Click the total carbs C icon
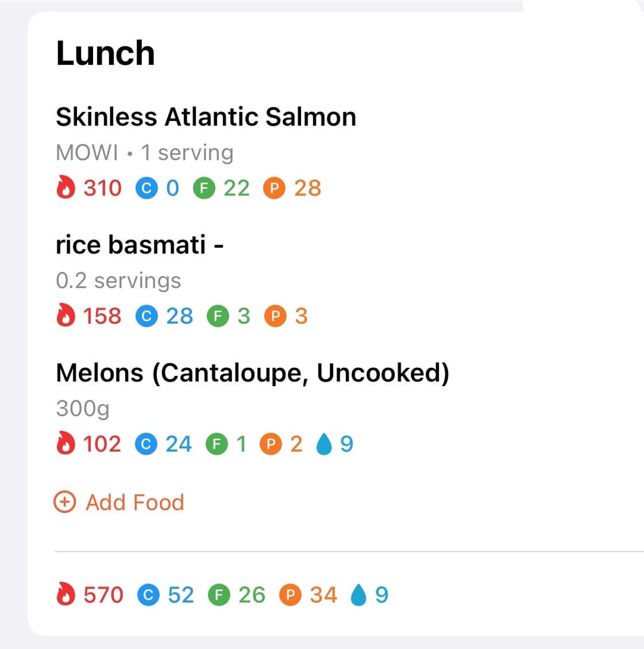644x649 pixels. tap(148, 595)
